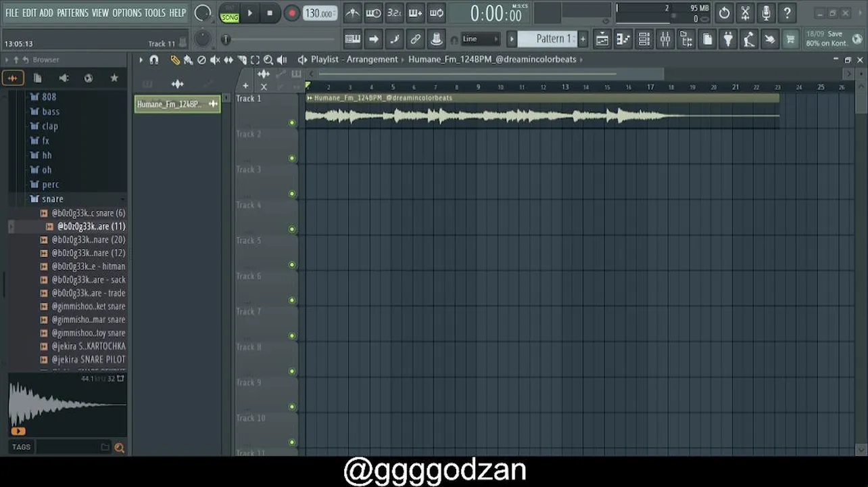Adjust the main pitch knob

click(202, 39)
